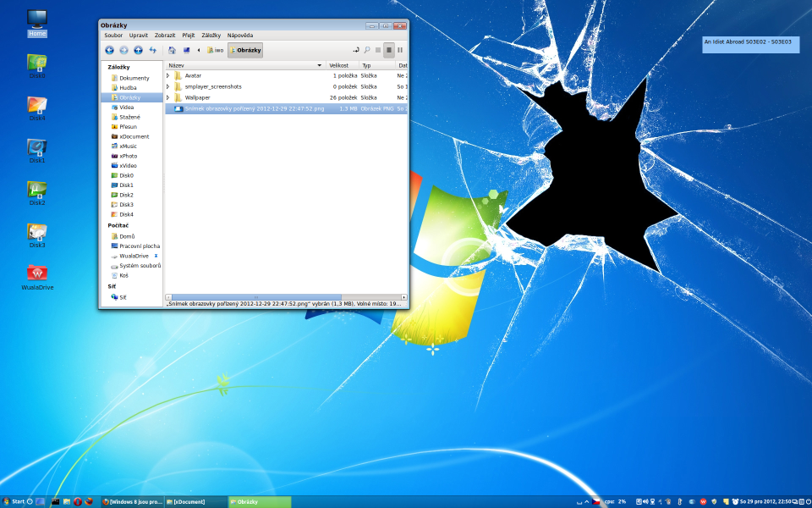Expand the Wallpaper folder arrow

click(167, 97)
